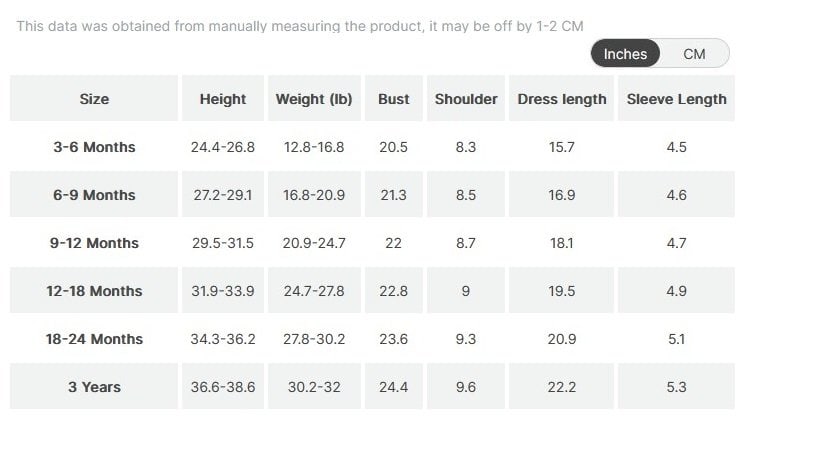The width and height of the screenshot is (815, 473).
Task: Click the 6-9 Months size row label
Action: coord(94,195)
